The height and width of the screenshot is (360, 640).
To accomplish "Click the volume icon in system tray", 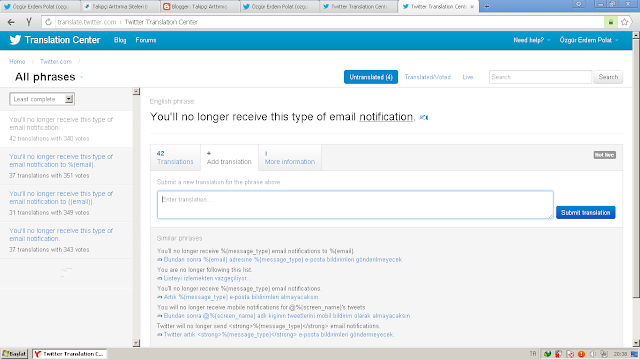I will (593, 354).
